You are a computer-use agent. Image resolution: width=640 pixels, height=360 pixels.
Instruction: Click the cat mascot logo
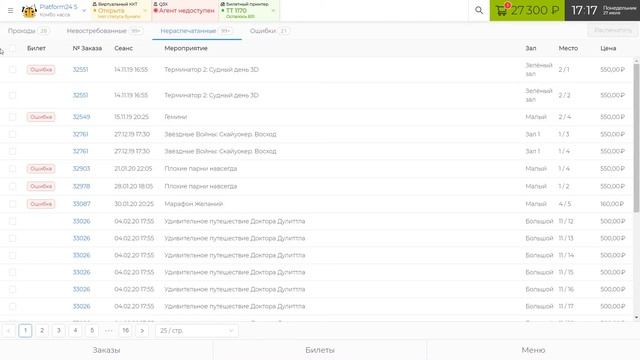(29, 11)
